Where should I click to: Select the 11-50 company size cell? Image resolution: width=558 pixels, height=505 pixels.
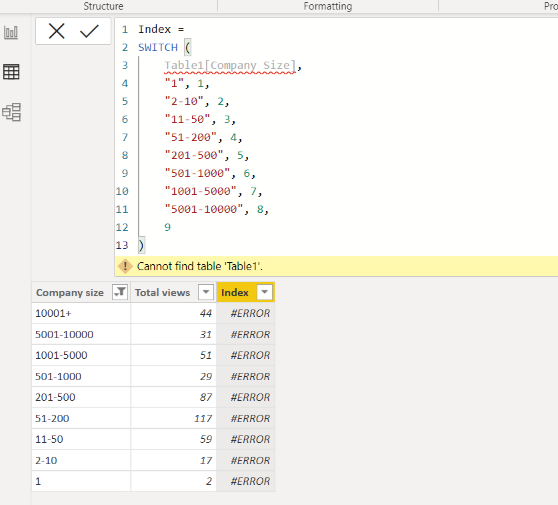(x=81, y=439)
